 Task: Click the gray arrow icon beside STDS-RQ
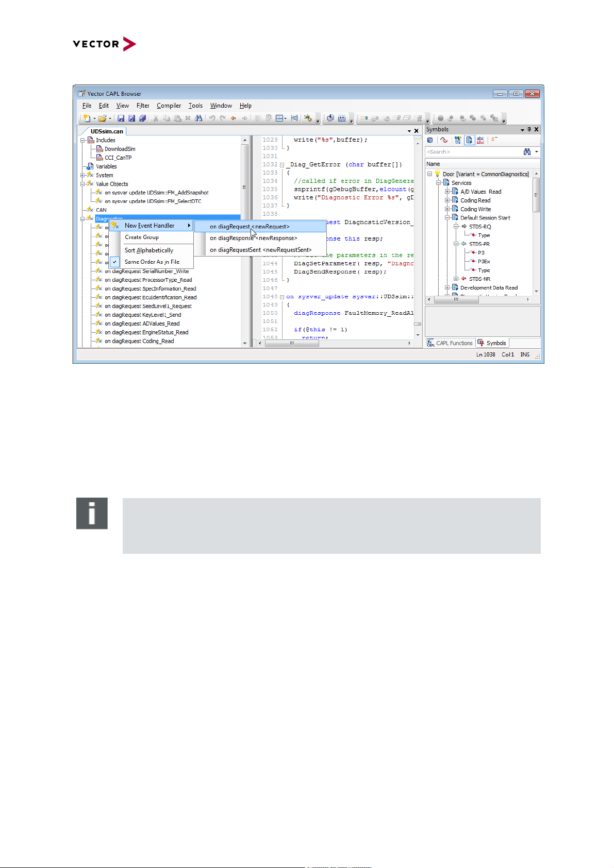[x=464, y=226]
